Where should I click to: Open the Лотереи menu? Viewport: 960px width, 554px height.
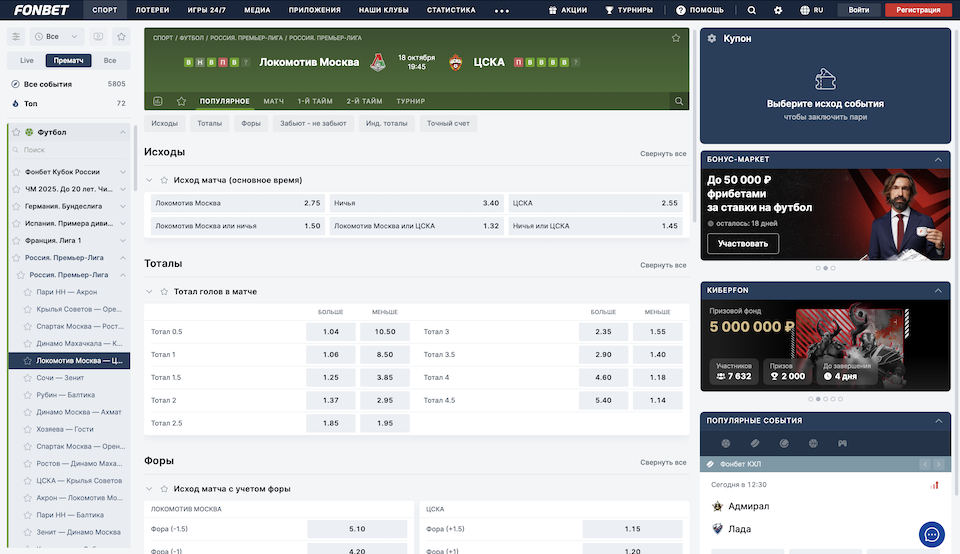click(152, 10)
